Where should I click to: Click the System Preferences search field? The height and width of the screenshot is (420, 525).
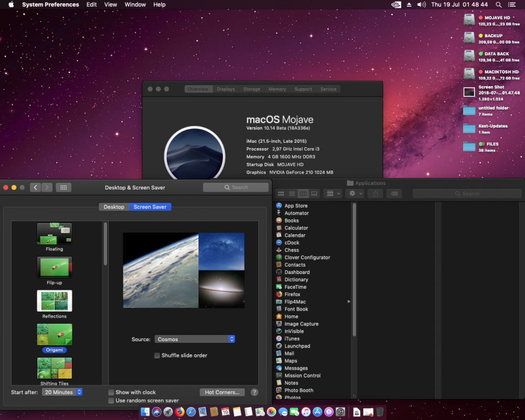point(236,187)
